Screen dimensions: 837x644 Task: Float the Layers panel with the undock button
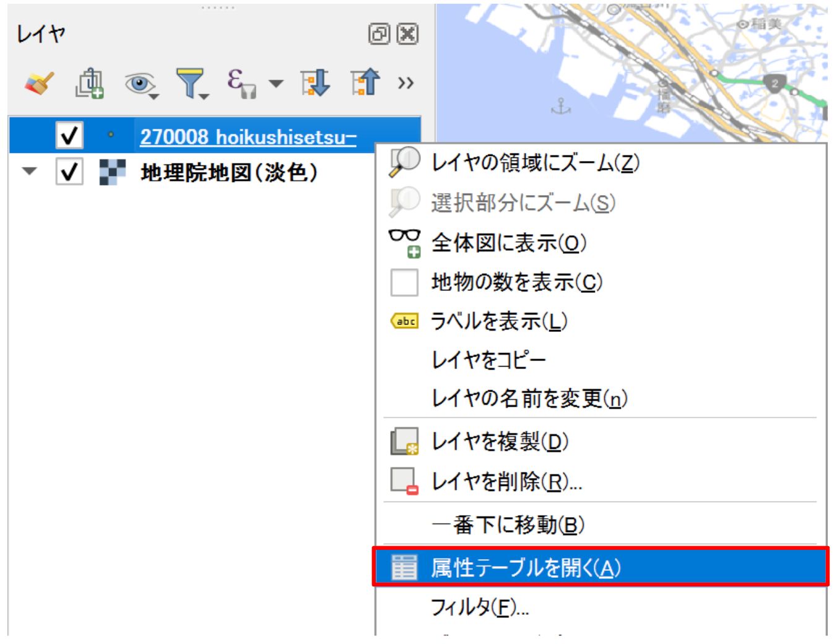pos(379,33)
